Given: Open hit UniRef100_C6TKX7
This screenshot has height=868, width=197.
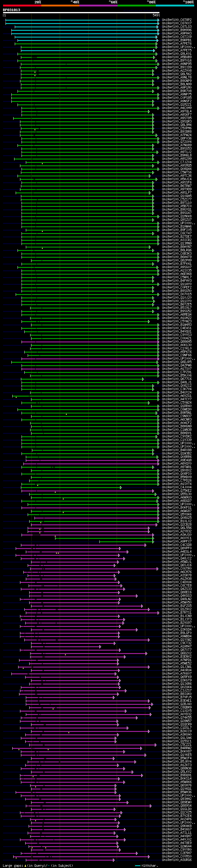Looking at the screenshot, I should coord(177,23).
